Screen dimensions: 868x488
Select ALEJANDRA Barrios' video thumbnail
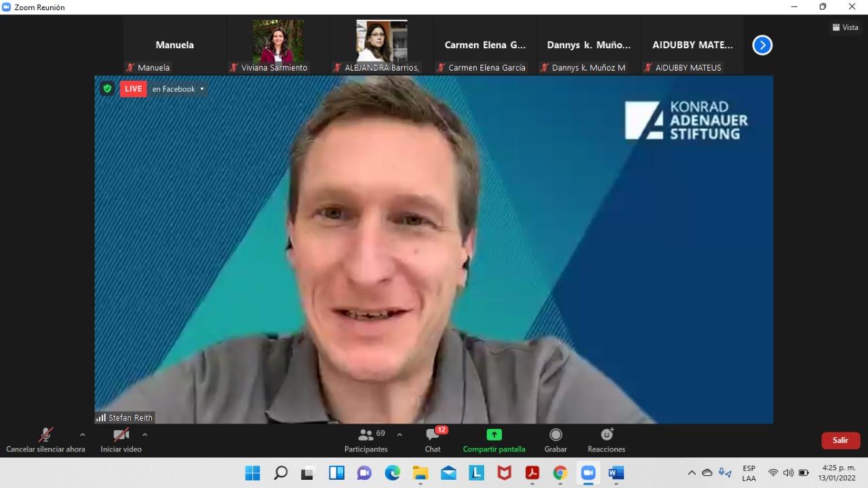(x=382, y=42)
